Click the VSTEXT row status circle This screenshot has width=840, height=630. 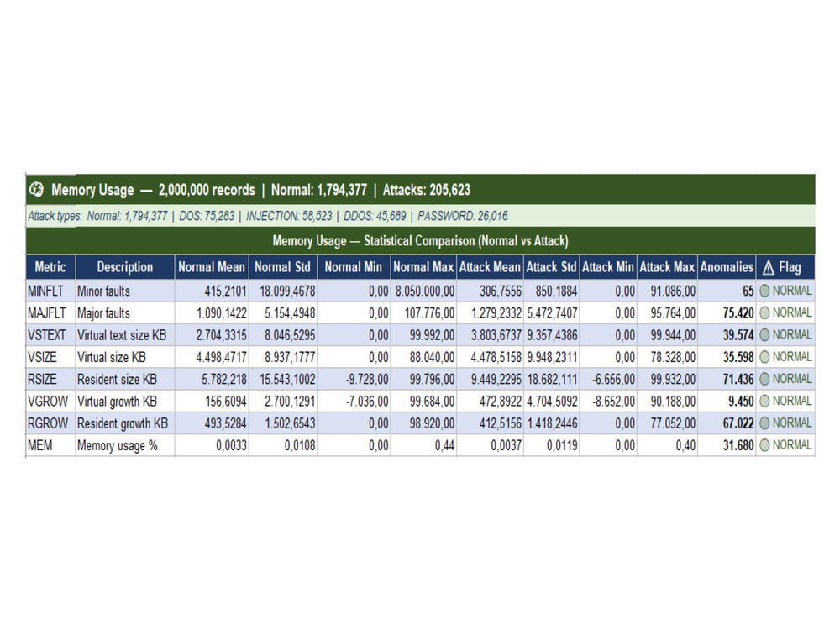click(x=764, y=335)
